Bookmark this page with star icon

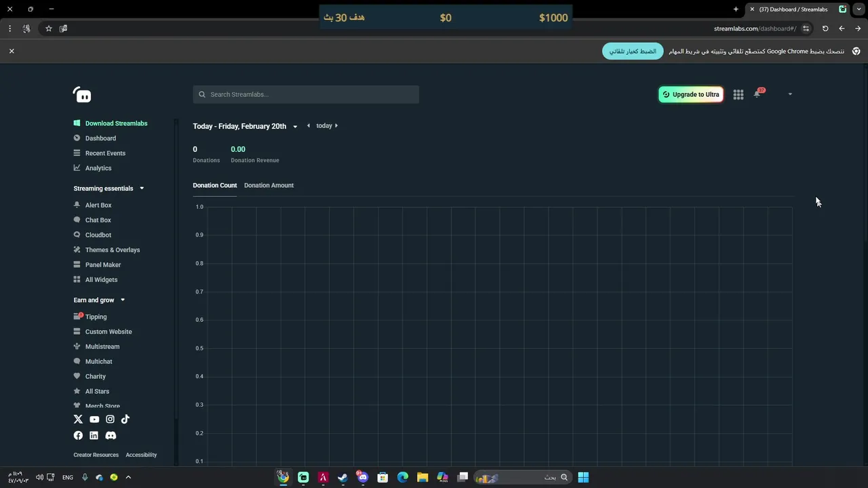[49, 28]
